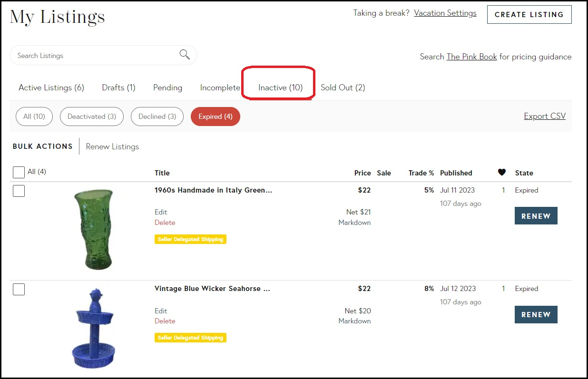Switch to the Drafts (1) tab
Image resolution: width=588 pixels, height=379 pixels.
coord(119,87)
